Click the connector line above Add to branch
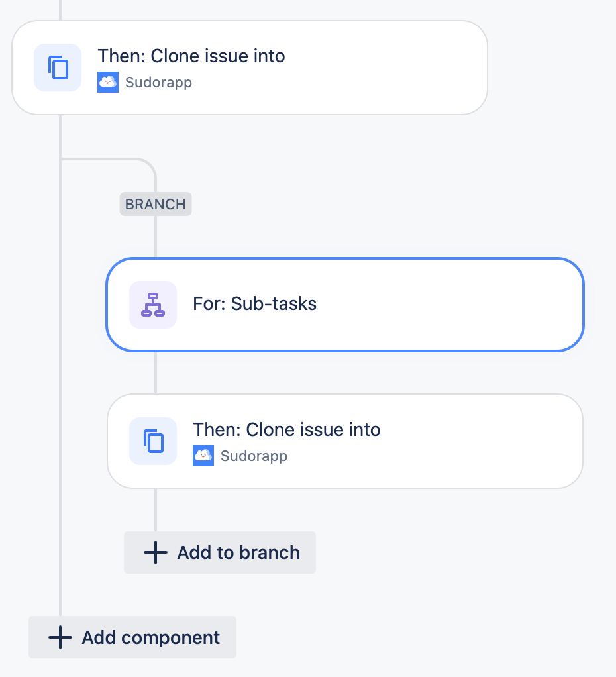This screenshot has height=677, width=616. 156,510
